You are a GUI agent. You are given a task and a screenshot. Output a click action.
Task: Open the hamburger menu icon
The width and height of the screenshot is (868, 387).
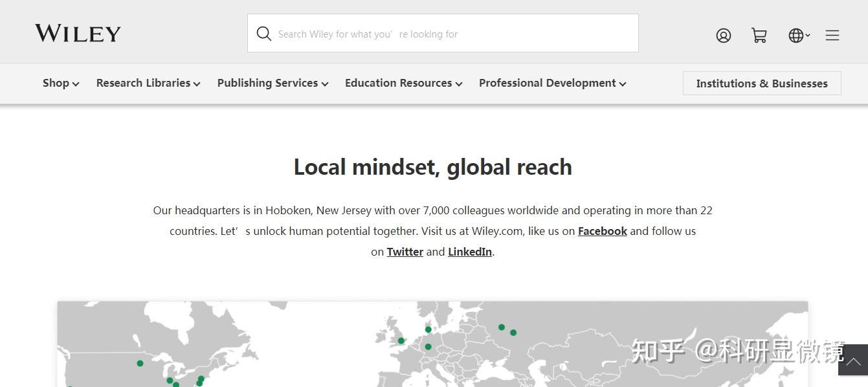(832, 36)
